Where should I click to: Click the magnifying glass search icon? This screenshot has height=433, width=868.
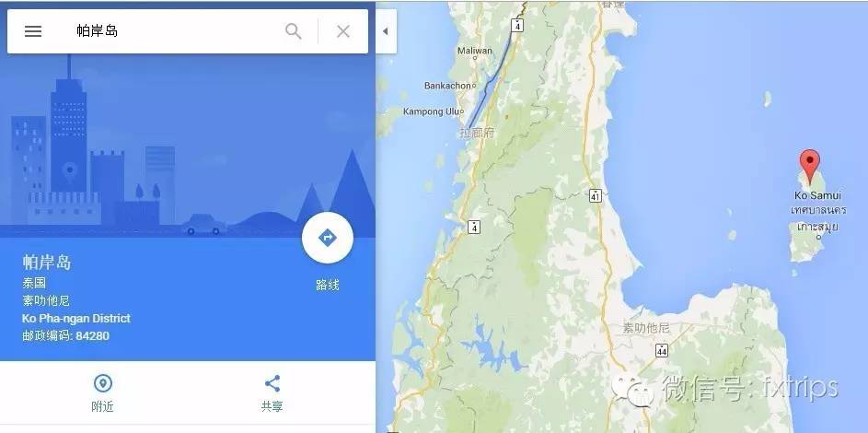click(294, 31)
